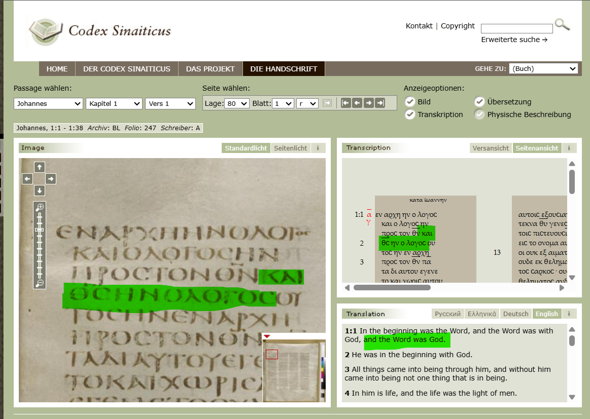Switch the translation to Deutsch
Screen dimensions: 590x419
[x=516, y=314]
